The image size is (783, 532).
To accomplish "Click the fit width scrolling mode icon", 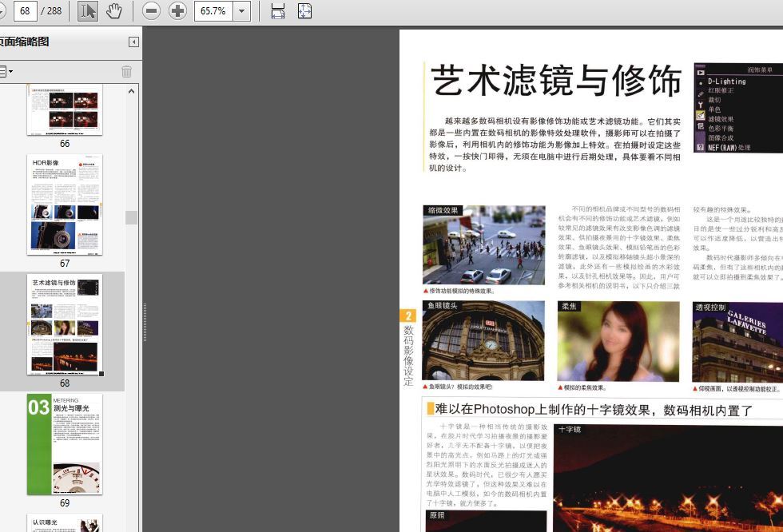I will click(x=278, y=11).
